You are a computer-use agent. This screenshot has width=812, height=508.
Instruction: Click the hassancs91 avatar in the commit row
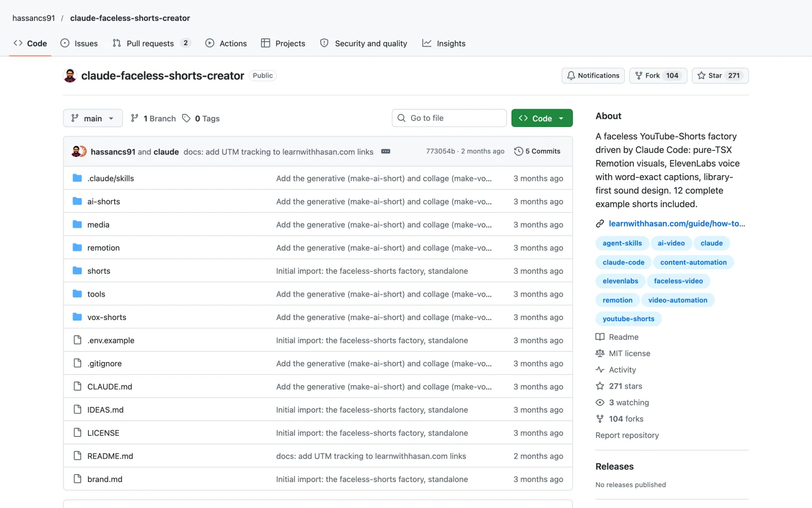[77, 151]
